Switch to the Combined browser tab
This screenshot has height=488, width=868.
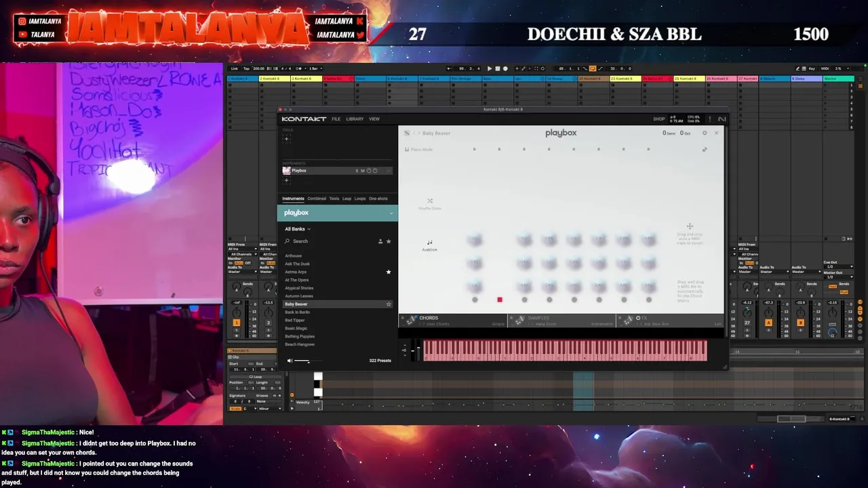317,199
